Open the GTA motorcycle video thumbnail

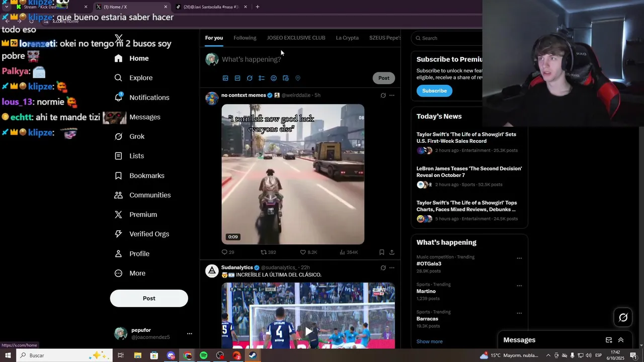[293, 174]
